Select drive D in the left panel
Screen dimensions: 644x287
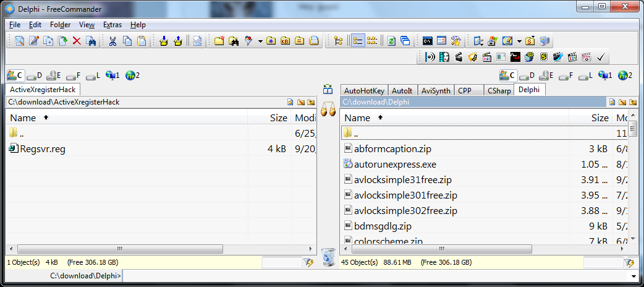[x=35, y=75]
